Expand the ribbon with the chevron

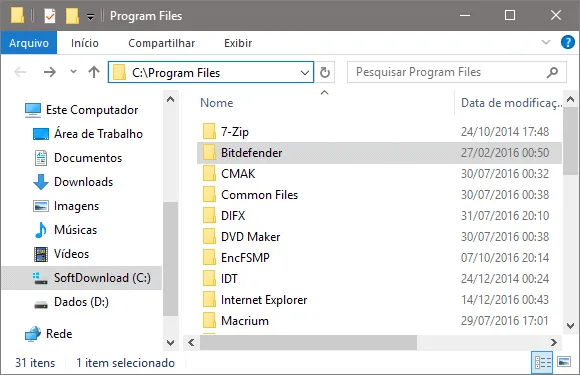click(x=546, y=42)
